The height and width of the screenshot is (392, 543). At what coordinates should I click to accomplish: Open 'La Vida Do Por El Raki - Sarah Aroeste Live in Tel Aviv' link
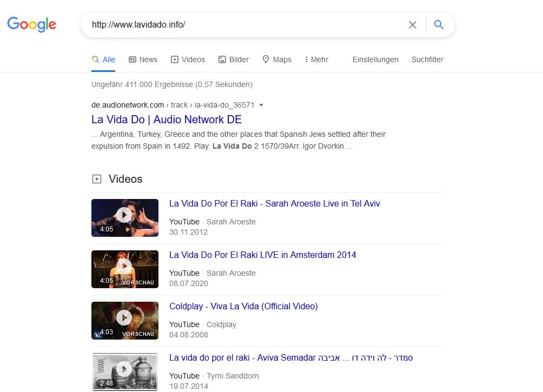point(275,204)
